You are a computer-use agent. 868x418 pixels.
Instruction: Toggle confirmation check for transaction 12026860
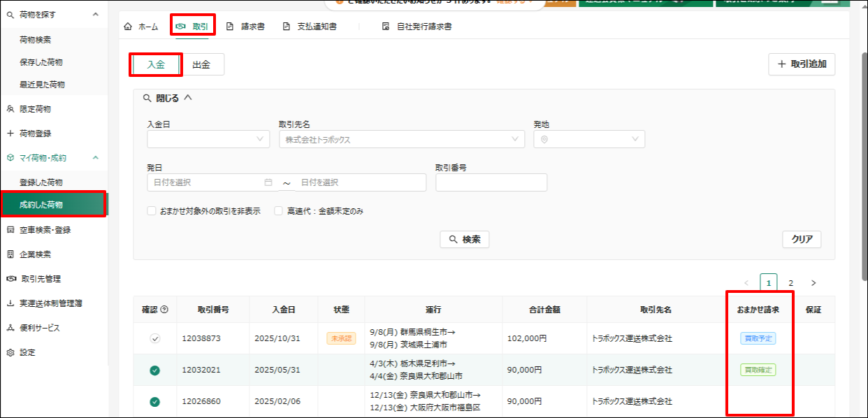[155, 401]
